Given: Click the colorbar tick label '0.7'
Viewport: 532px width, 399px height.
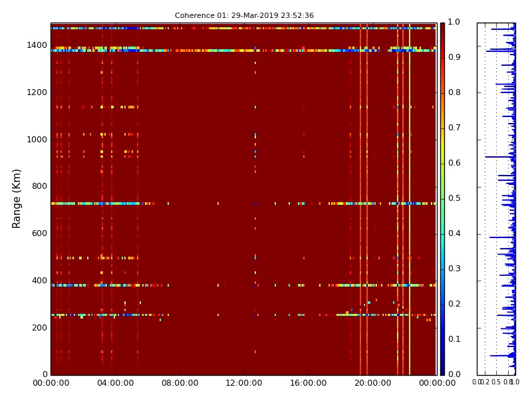Looking at the screenshot, I should click(x=454, y=128).
